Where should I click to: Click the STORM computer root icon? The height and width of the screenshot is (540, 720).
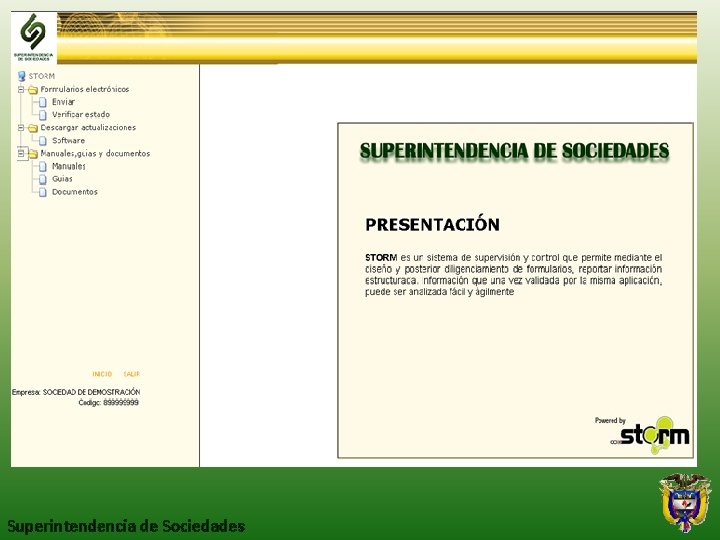[x=21, y=76]
